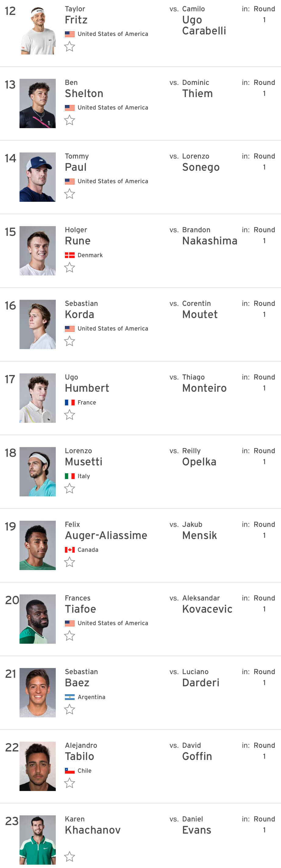Viewport: 281px width, 868px height.
Task: Open Lorenzo Musetti's headshot thumbnail
Action: pos(37,472)
